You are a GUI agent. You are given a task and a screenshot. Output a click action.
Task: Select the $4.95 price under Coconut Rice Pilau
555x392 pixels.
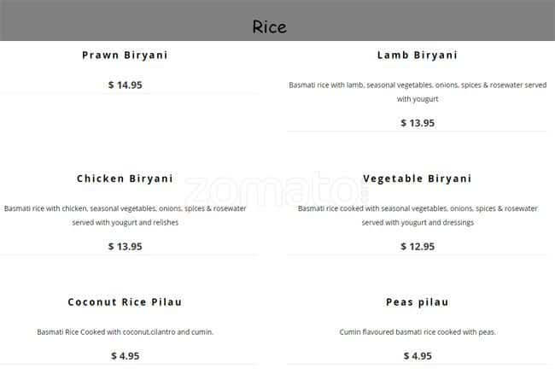click(x=125, y=356)
